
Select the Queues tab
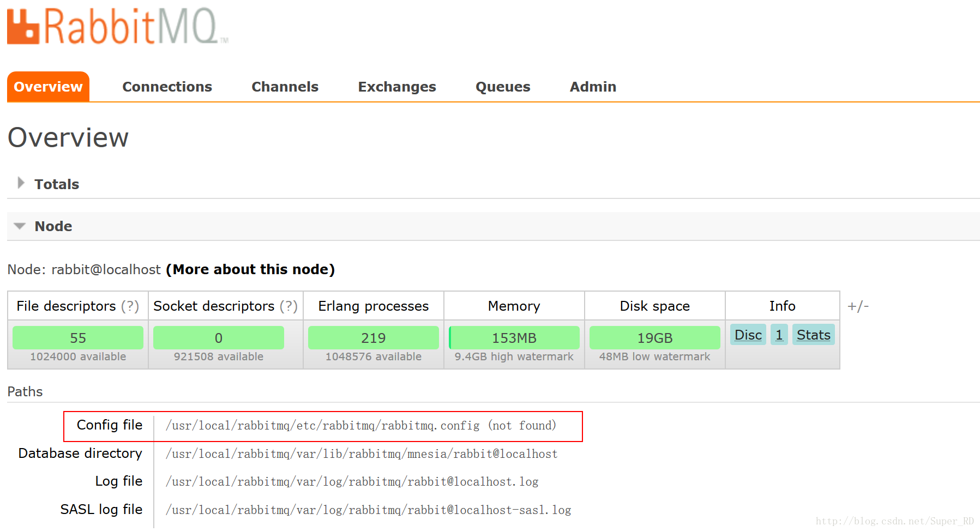503,87
